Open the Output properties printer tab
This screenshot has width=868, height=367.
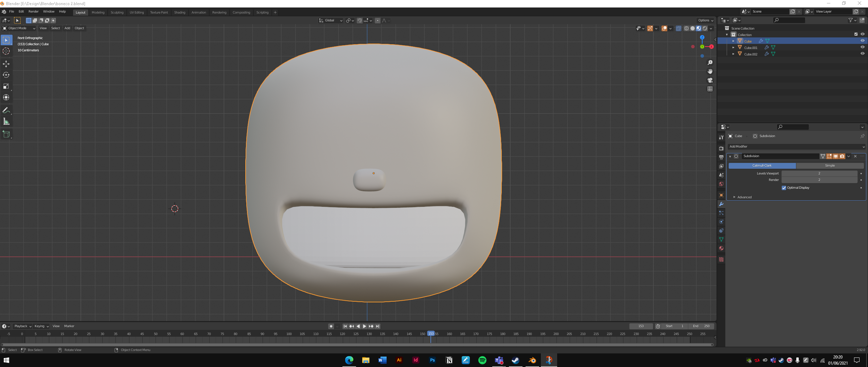click(721, 157)
